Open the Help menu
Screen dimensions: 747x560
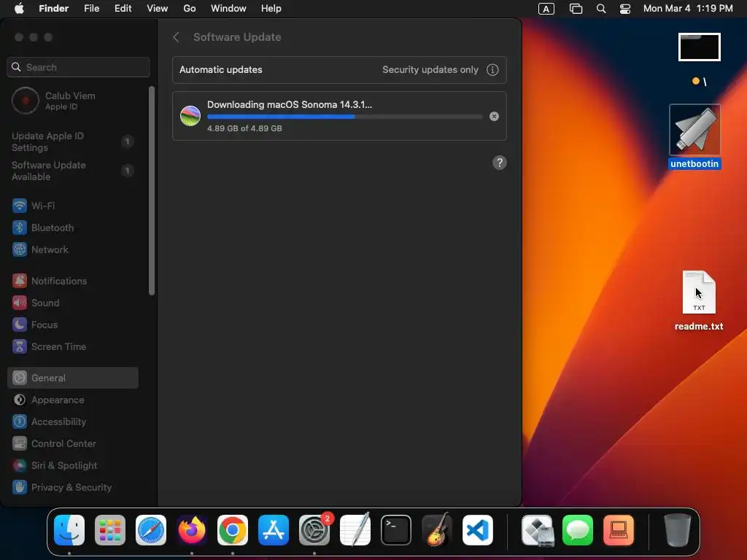(x=271, y=9)
